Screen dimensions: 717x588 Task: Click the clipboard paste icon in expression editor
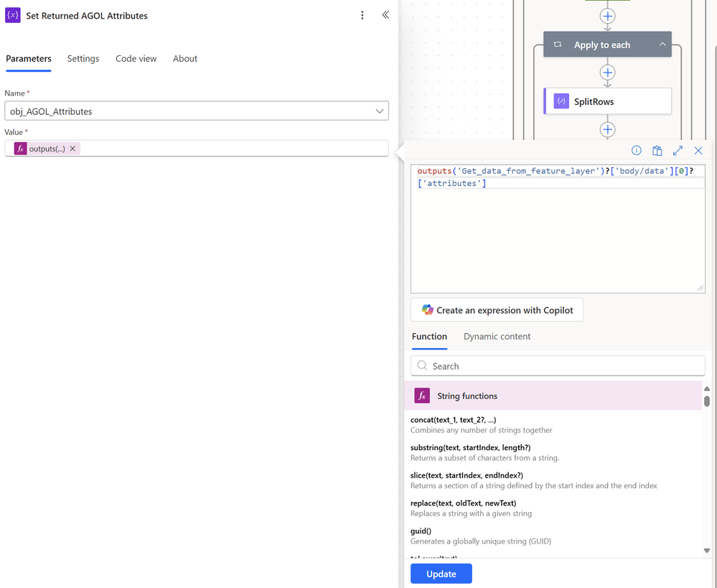coord(657,151)
